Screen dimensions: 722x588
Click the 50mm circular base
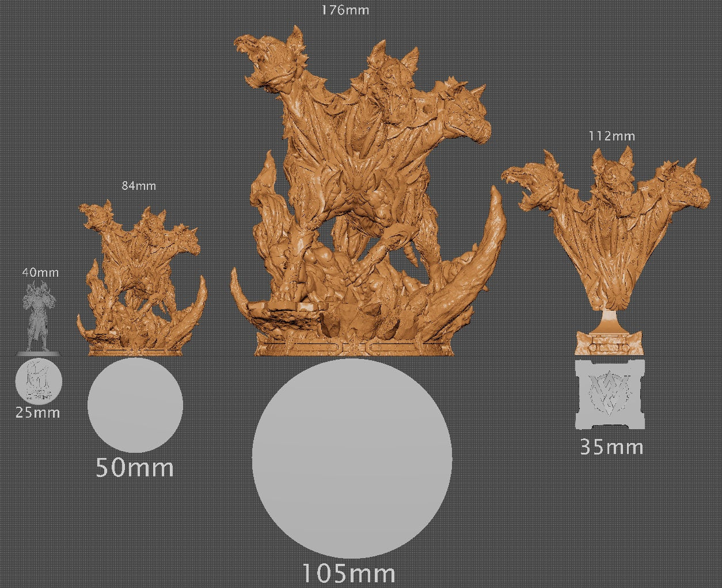(x=136, y=404)
